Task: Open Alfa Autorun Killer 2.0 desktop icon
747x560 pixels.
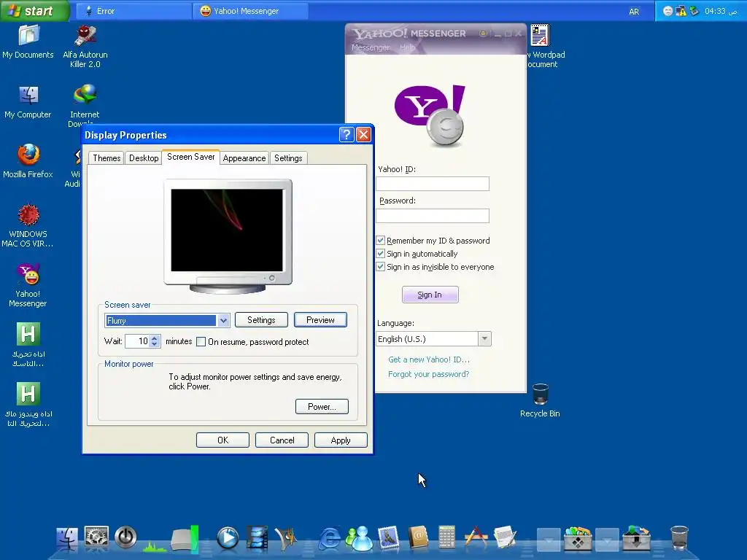Action: click(x=85, y=46)
